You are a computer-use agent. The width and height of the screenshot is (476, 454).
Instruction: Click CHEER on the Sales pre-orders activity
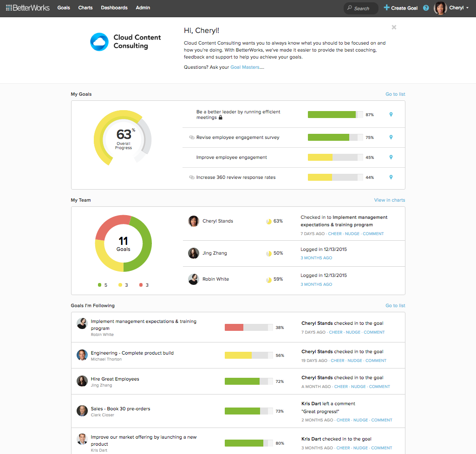(343, 420)
